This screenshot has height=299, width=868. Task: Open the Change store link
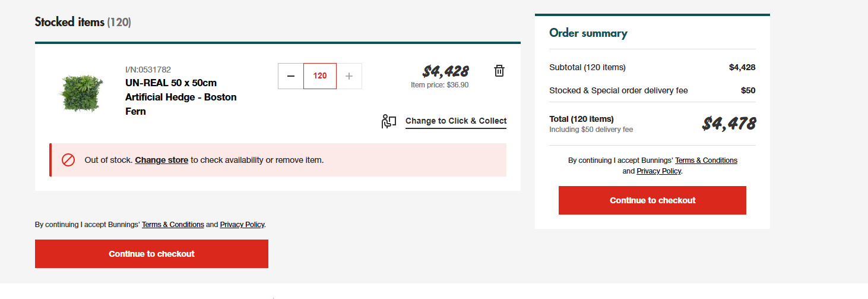(161, 160)
